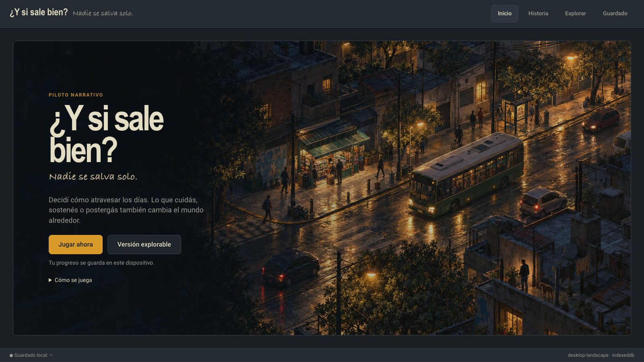Image resolution: width=644 pixels, height=362 pixels.
Task: Select the Versión explorable button
Action: pos(144,245)
